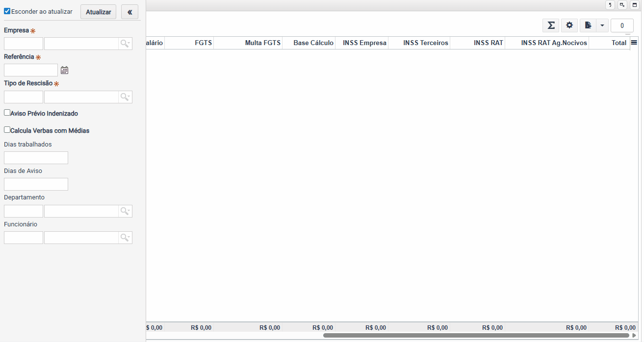Screen dimensions: 644x342
Task: Sort by the INSS RAT column header
Action: point(477,43)
